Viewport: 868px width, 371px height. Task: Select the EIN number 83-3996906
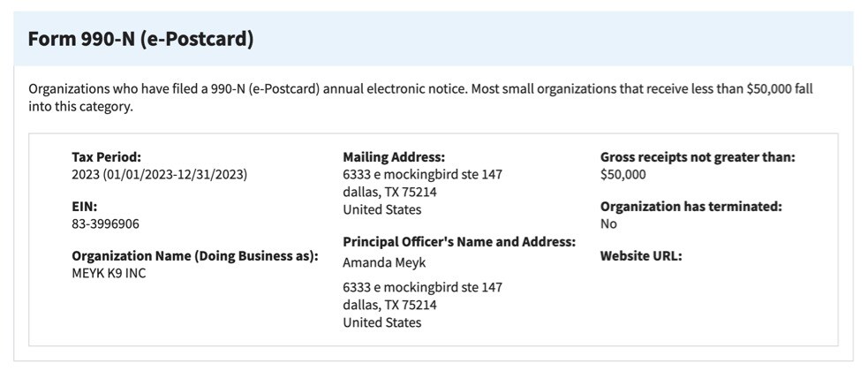(106, 223)
